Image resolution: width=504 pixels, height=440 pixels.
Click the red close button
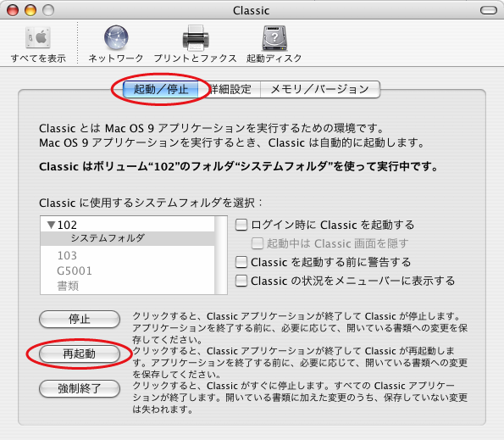point(13,10)
